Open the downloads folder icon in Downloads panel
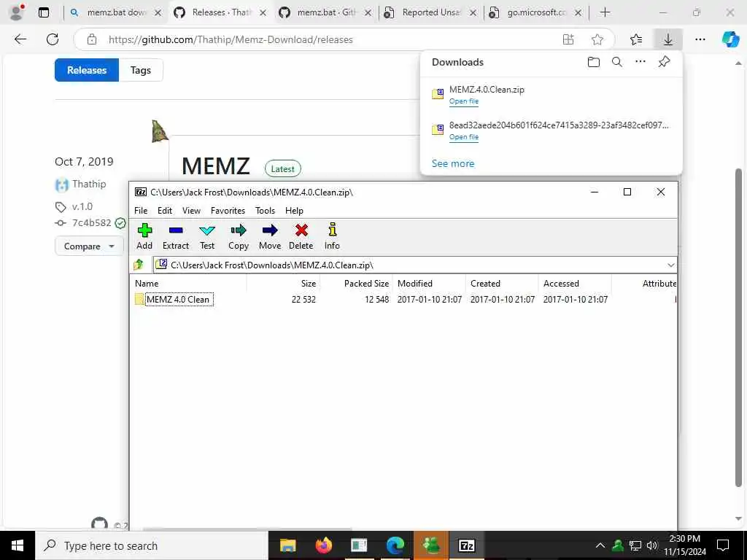 click(x=593, y=62)
